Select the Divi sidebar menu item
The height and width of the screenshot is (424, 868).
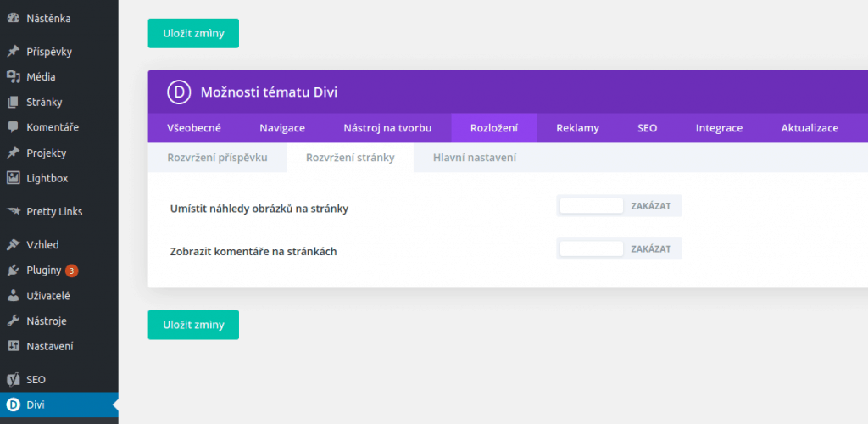click(59, 405)
